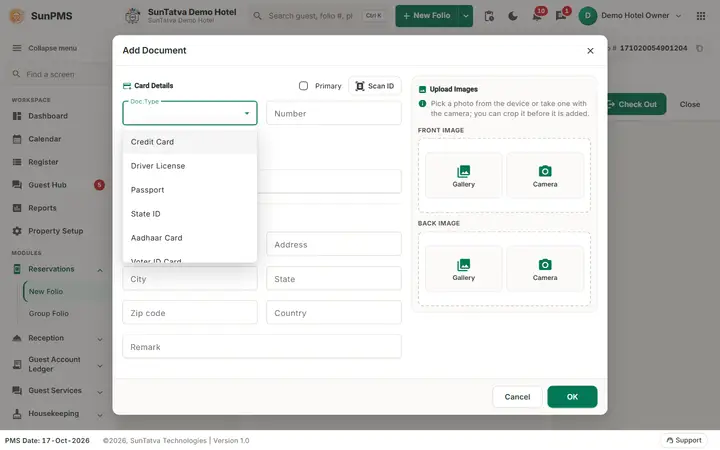Select Credit Card from the list
The width and height of the screenshot is (720, 450).
[x=190, y=142]
